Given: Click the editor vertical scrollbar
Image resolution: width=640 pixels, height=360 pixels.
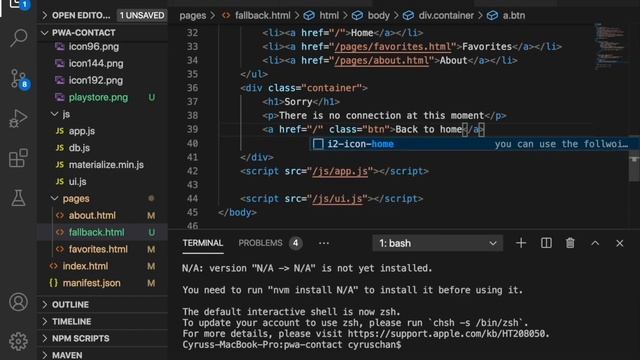Looking at the screenshot, I should (x=634, y=167).
